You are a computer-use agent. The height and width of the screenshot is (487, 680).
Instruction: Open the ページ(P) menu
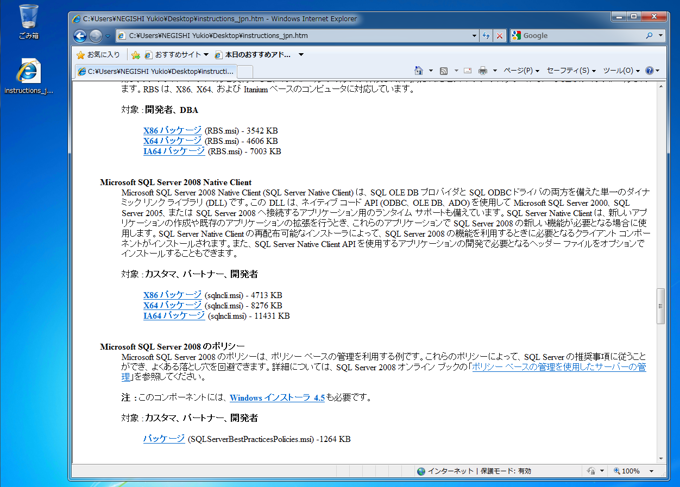coord(521,71)
